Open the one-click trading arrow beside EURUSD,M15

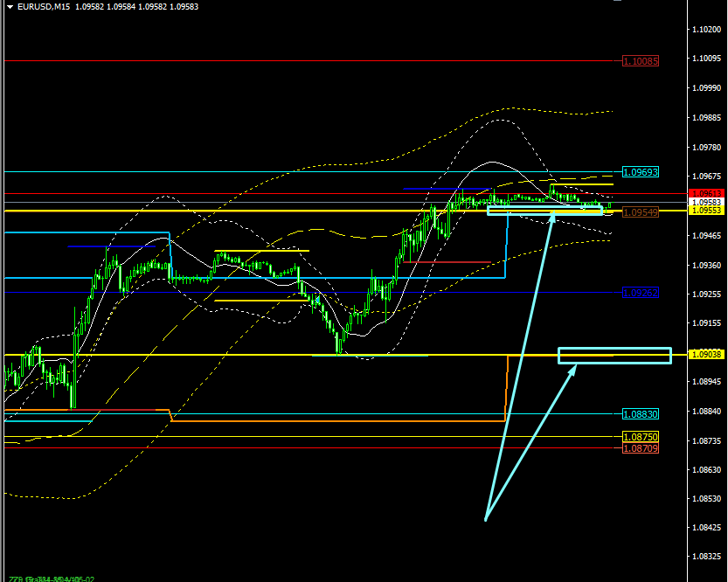(x=9, y=7)
